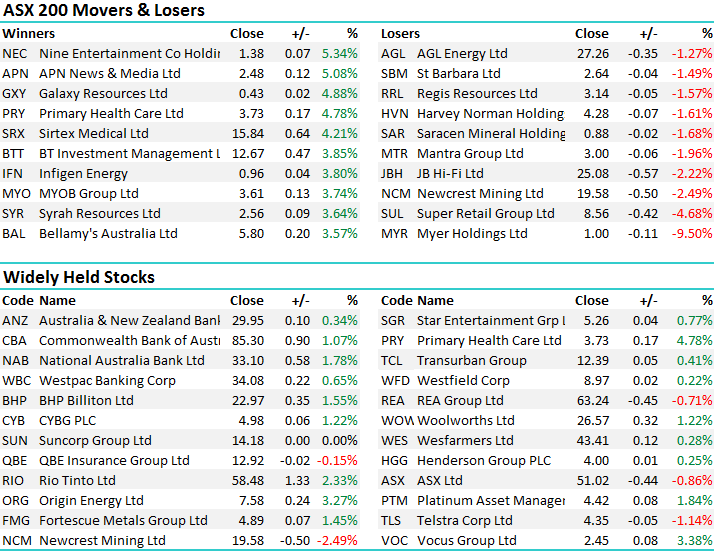Click the Widely Held Stocks section heading
Viewport: 714px width, 552px height.
click(x=79, y=277)
